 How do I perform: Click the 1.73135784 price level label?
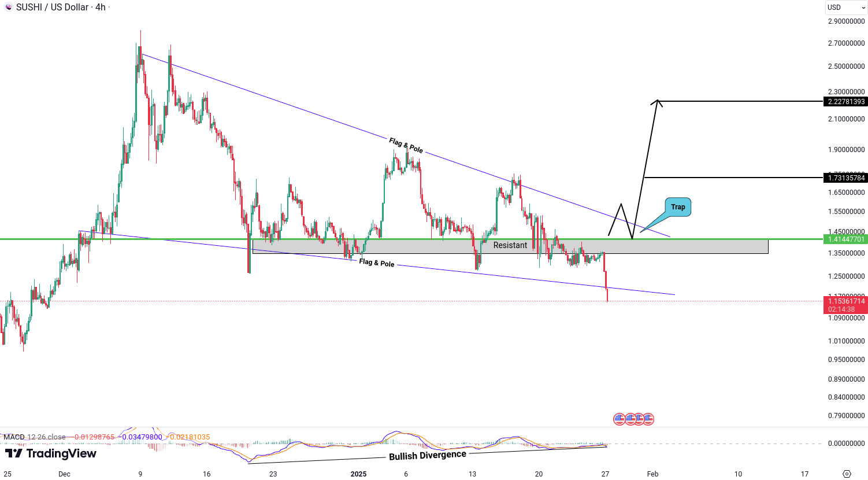pyautogui.click(x=846, y=178)
